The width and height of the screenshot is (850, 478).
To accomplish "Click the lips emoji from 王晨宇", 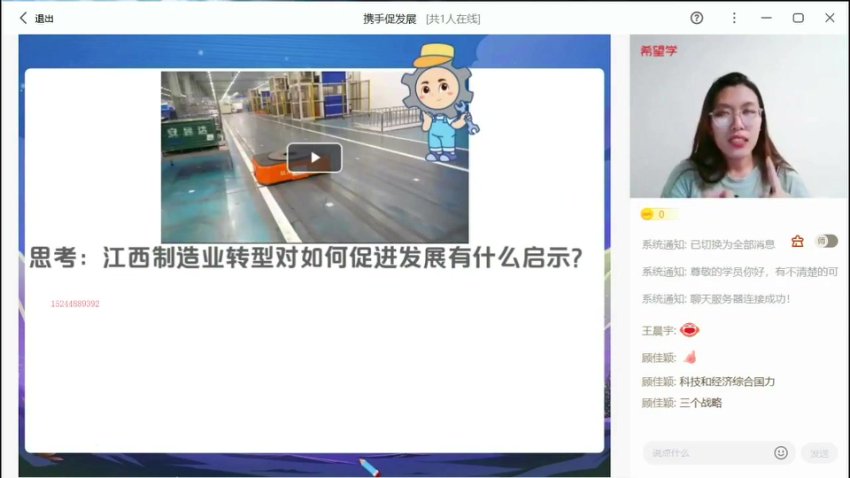I will (x=689, y=330).
